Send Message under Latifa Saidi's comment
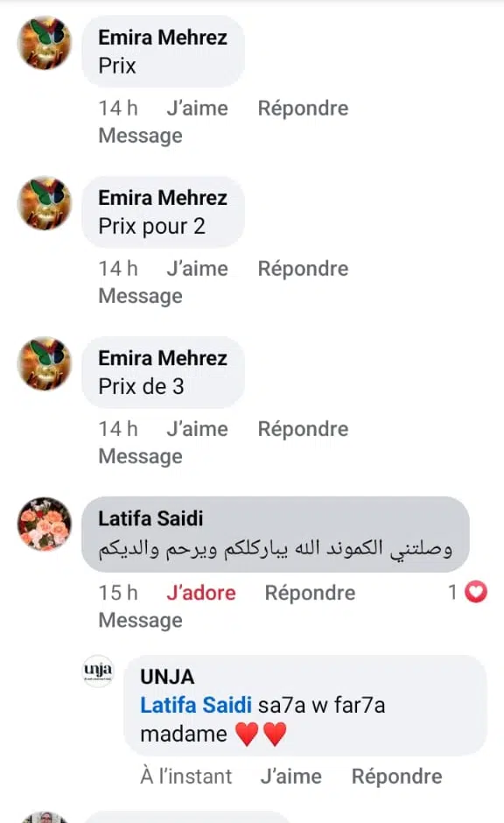Viewport: 504px width, 823px height. pos(141,620)
